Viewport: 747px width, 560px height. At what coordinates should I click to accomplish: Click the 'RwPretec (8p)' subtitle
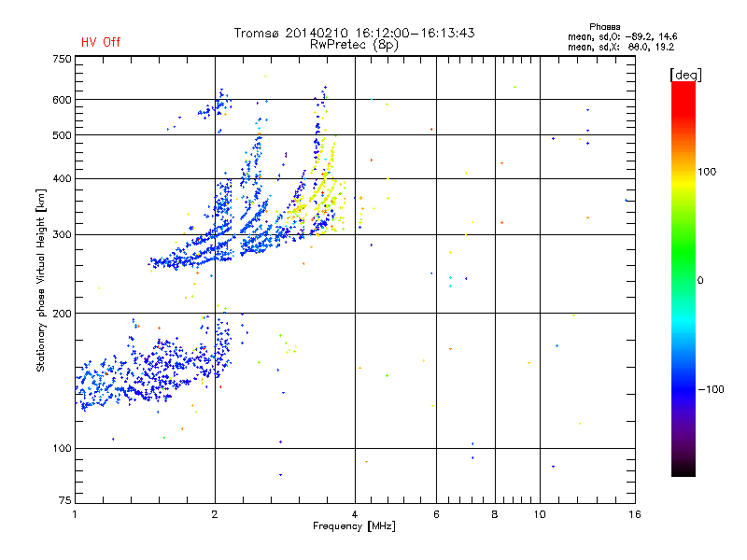pos(354,45)
